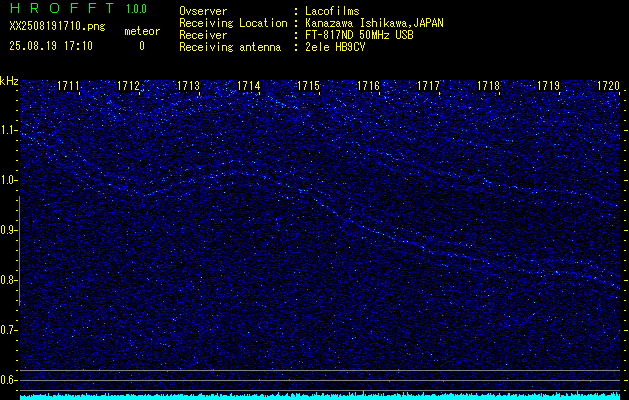Click the vertical gray bar beside the frequency axis
Viewport: 629px width, 400px height.
point(19,251)
